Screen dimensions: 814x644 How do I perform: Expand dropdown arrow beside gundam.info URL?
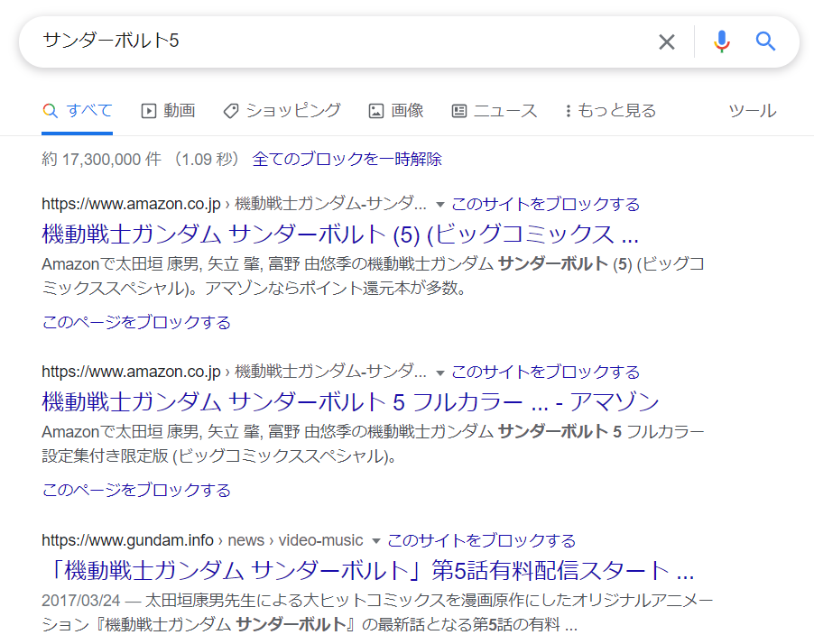(x=376, y=541)
